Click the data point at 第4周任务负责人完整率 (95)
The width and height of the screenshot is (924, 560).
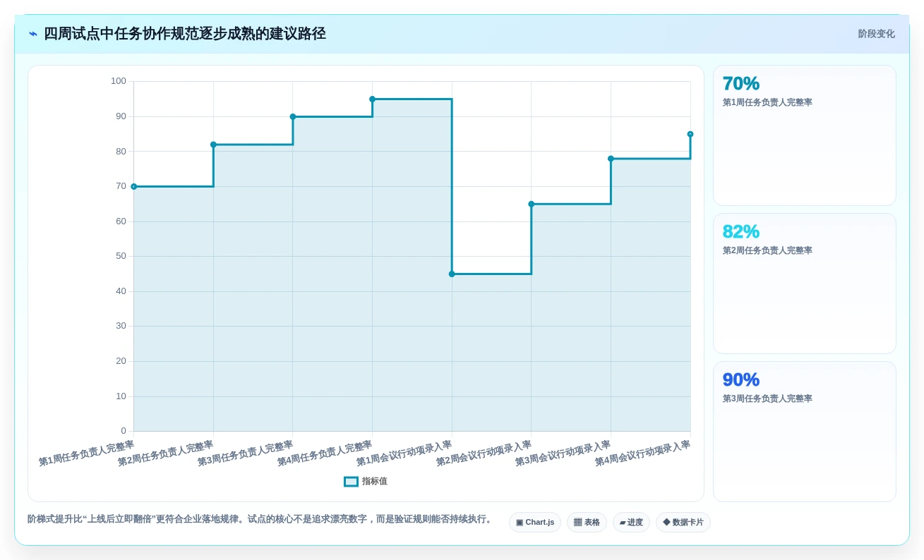tap(373, 99)
